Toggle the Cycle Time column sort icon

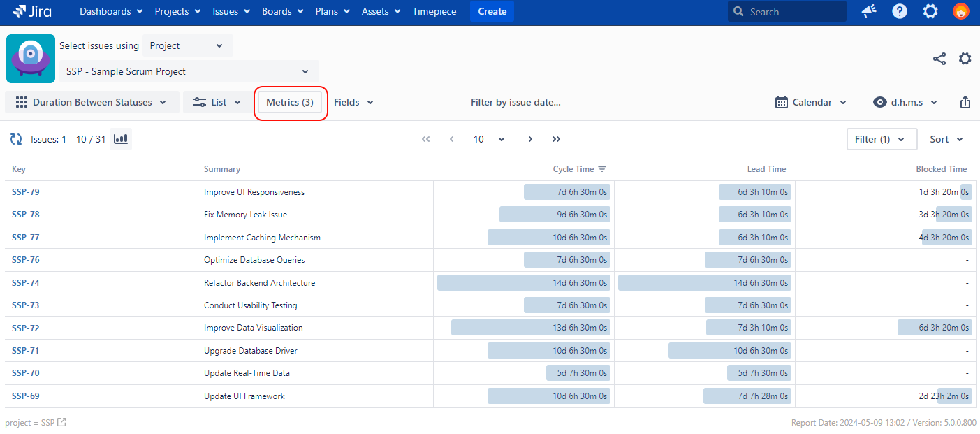pyautogui.click(x=602, y=169)
